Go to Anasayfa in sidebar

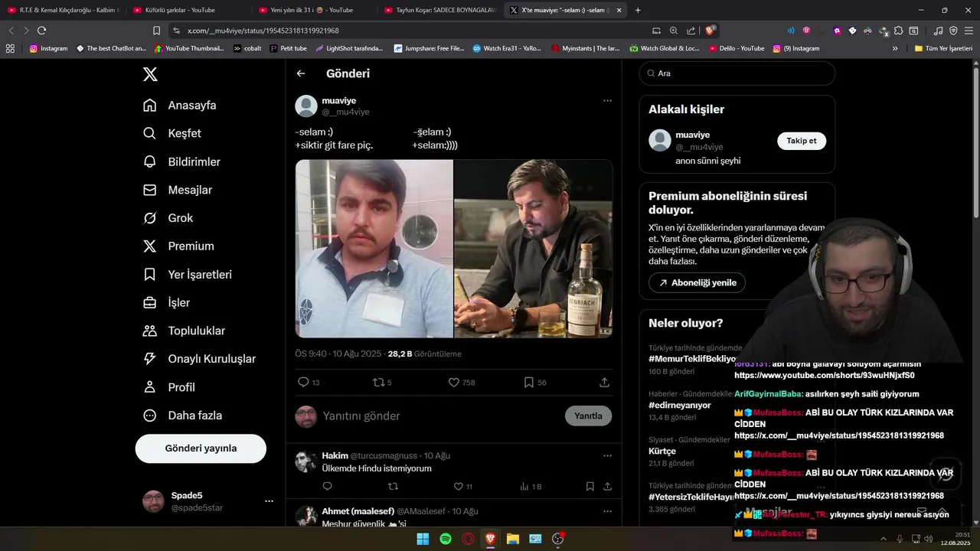179,105
